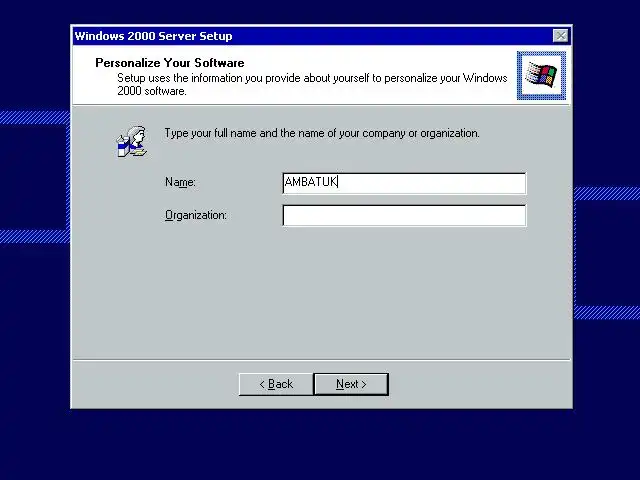Image resolution: width=640 pixels, height=480 pixels.
Task: Focus the Name text field
Action: (404, 183)
